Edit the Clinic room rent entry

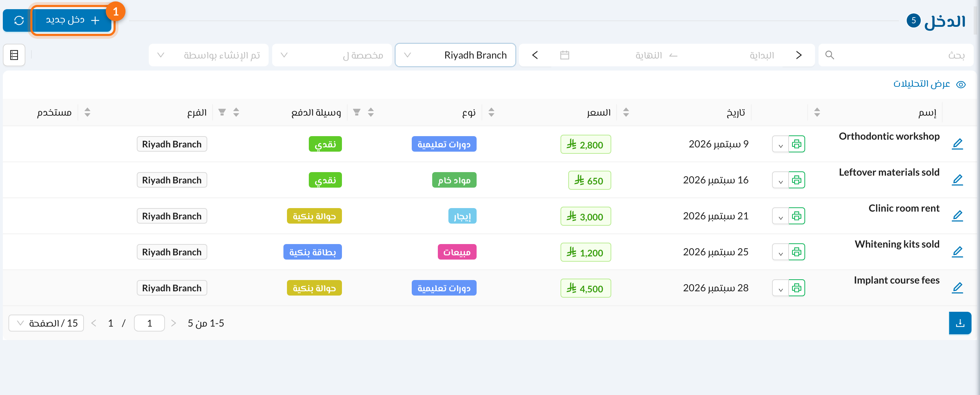(957, 216)
